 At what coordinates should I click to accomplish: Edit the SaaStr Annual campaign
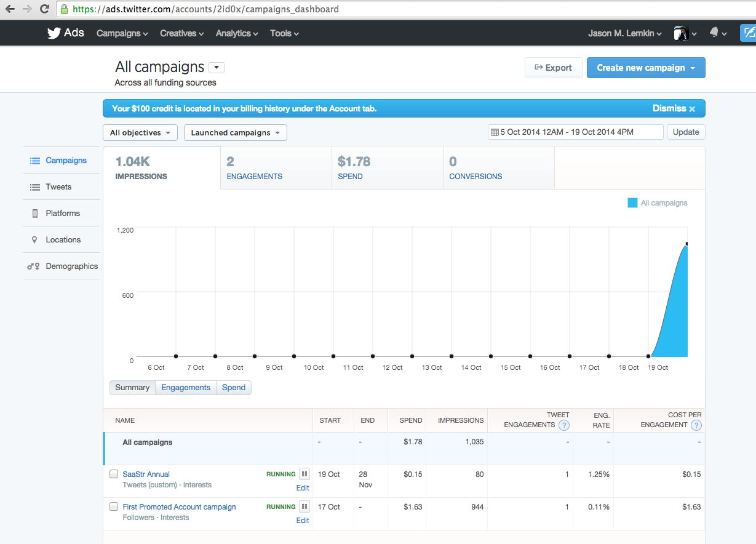click(x=303, y=488)
